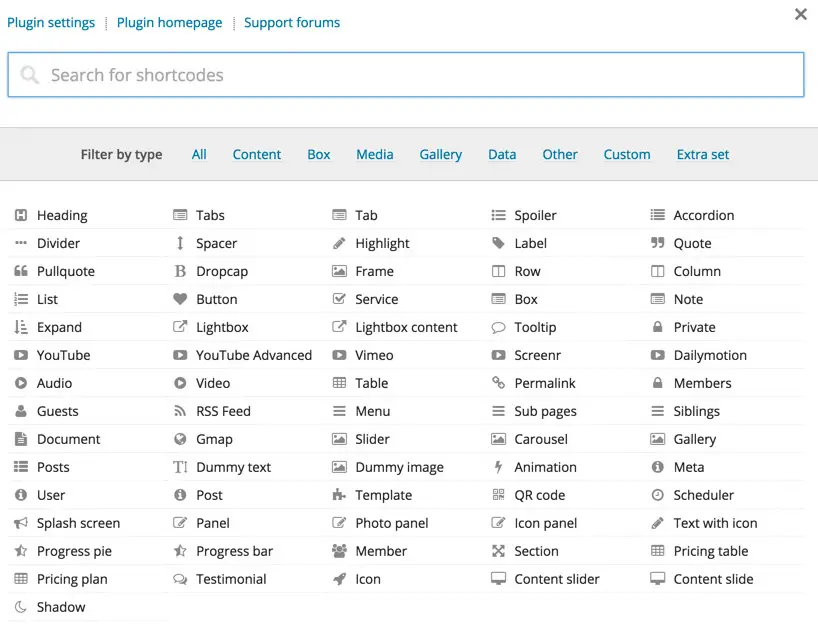Filter shortcodes by All
This screenshot has width=818, height=629.
click(199, 154)
